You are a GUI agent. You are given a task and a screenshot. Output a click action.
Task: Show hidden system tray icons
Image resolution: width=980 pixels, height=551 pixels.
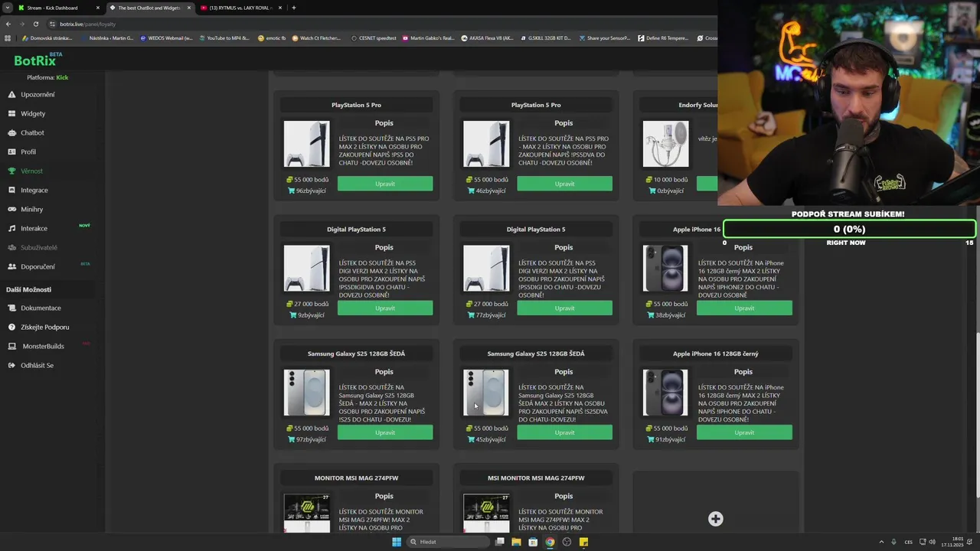tap(880, 542)
